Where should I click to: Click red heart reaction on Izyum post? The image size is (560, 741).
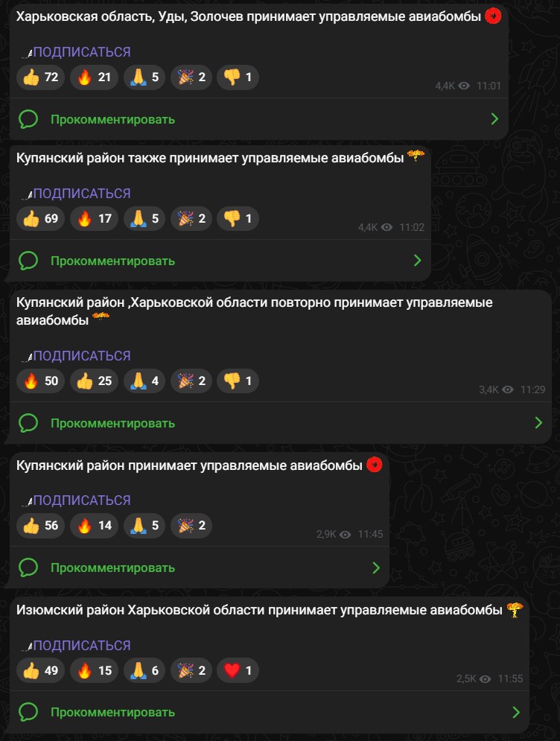pyautogui.click(x=238, y=670)
